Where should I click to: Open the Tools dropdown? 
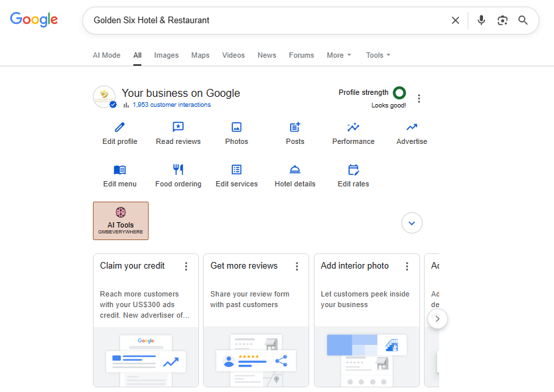click(378, 55)
